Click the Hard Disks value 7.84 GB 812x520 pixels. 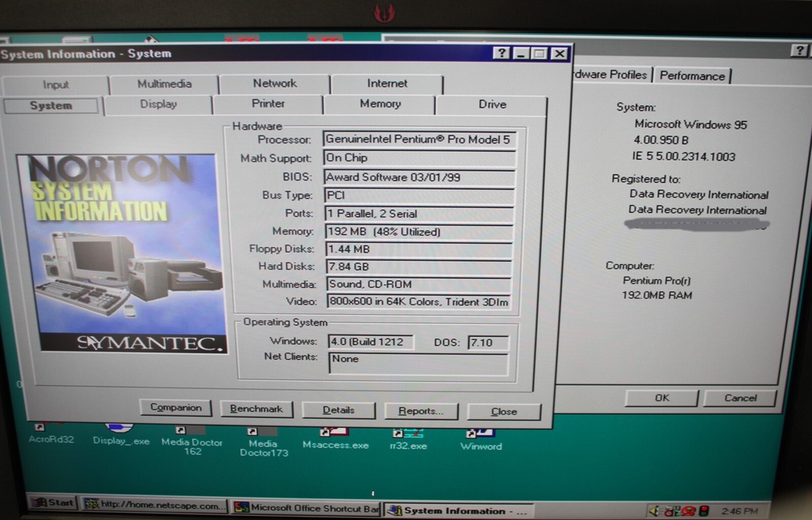point(419,267)
